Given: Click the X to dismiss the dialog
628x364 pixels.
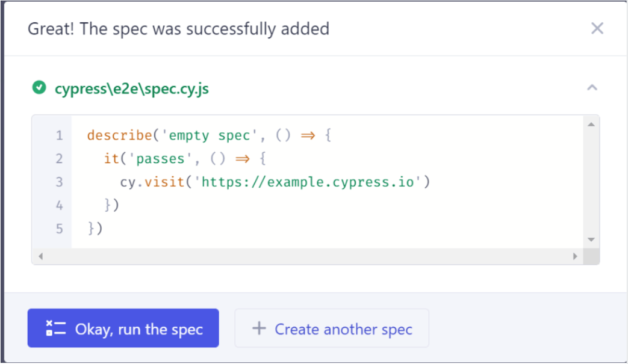Looking at the screenshot, I should (x=597, y=28).
